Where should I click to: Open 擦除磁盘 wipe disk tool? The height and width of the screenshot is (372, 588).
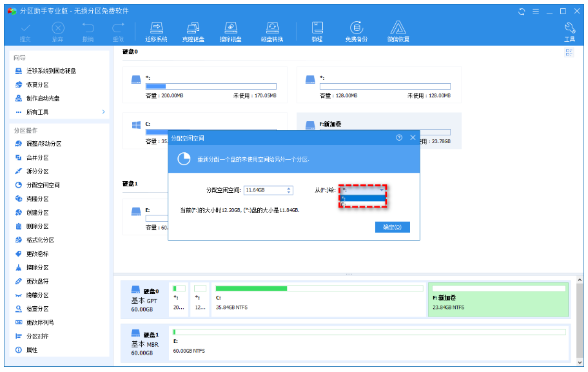coord(230,32)
